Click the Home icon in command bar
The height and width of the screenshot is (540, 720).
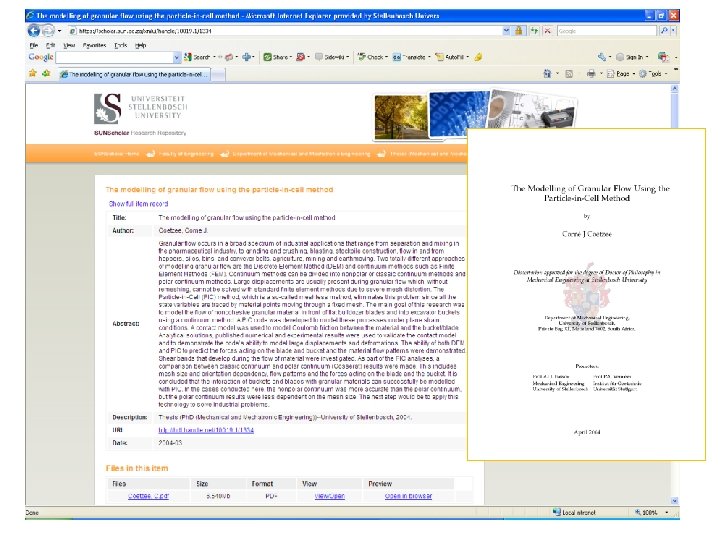[547, 73]
